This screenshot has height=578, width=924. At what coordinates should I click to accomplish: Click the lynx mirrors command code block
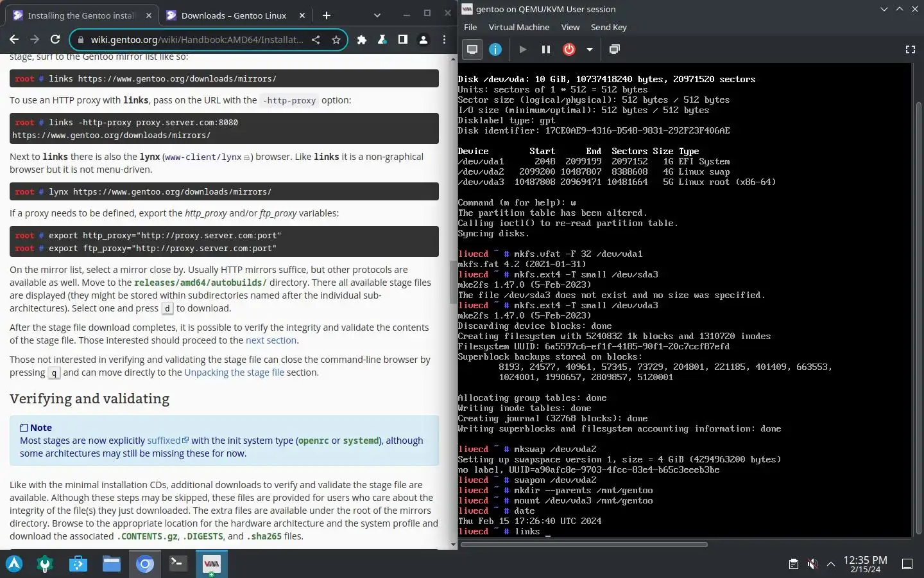pyautogui.click(x=224, y=191)
